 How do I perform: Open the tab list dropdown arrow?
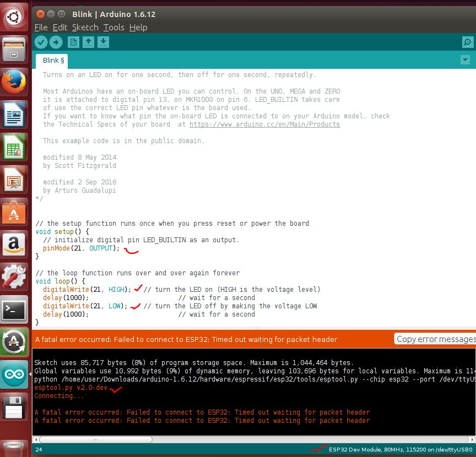(466, 60)
